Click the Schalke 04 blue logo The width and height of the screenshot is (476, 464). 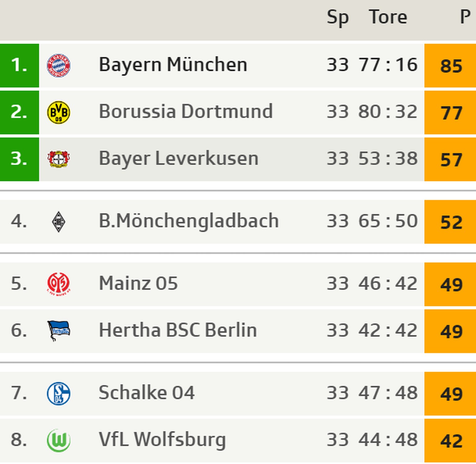(x=59, y=394)
